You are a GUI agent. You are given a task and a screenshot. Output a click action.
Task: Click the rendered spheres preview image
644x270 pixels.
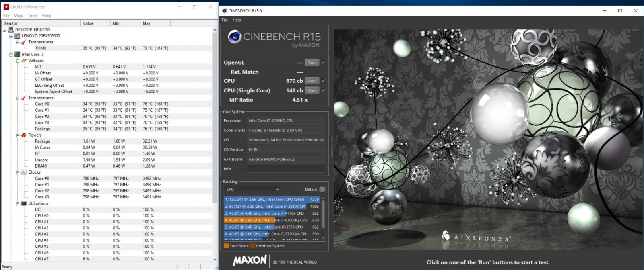click(488, 139)
